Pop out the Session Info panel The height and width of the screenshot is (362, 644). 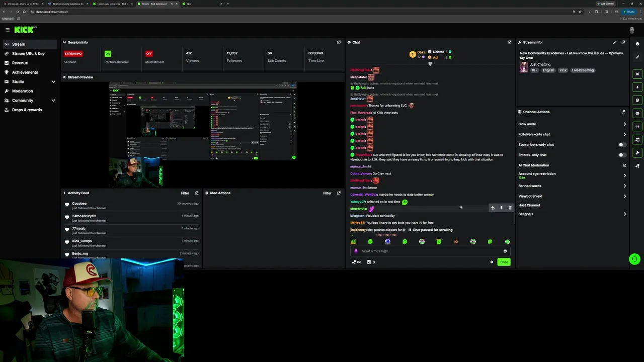coord(339,42)
